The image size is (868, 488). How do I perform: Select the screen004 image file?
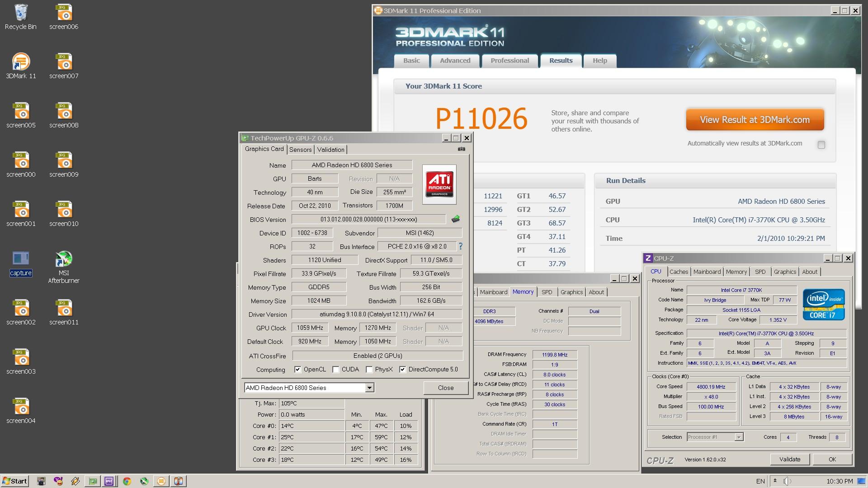(x=21, y=411)
